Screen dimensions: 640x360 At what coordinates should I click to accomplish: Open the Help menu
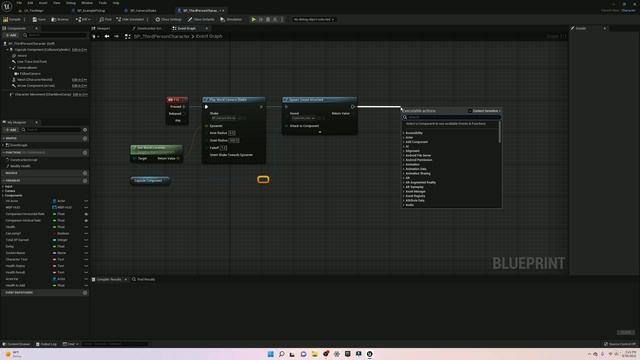[x=116, y=3]
